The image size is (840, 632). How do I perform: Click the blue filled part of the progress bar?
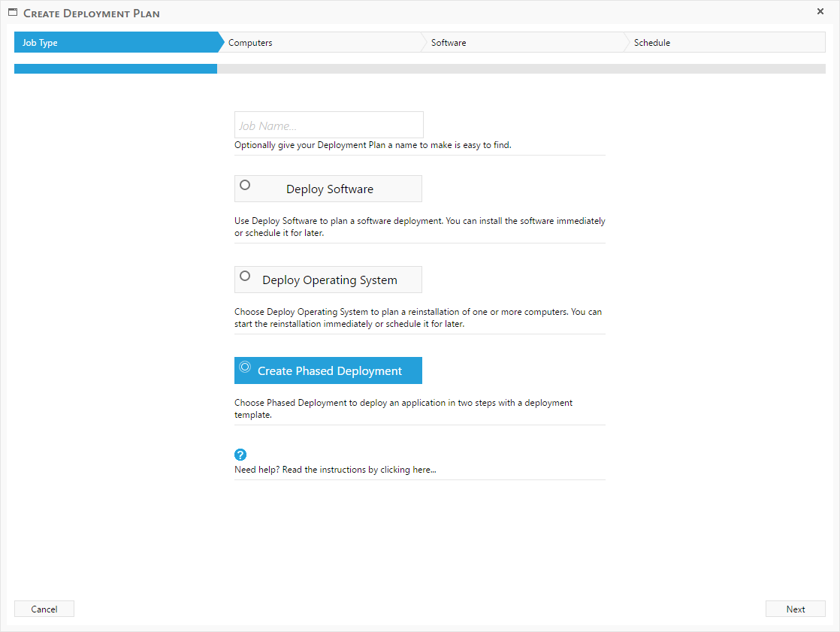(x=115, y=68)
